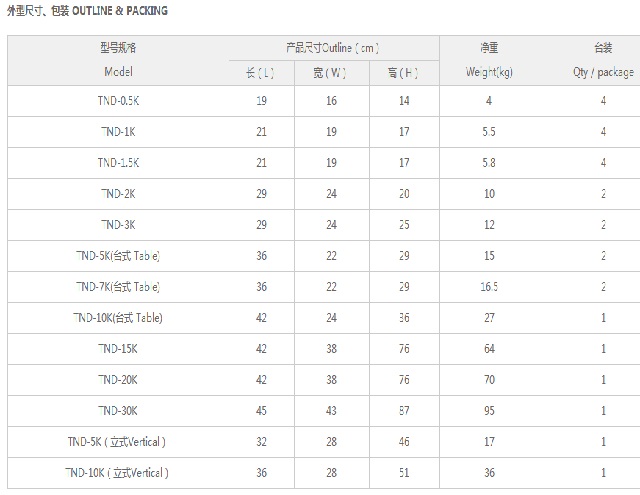Viewport: 640px width, 495px height.
Task: Click TND-7K Table model label
Action: (x=118, y=287)
